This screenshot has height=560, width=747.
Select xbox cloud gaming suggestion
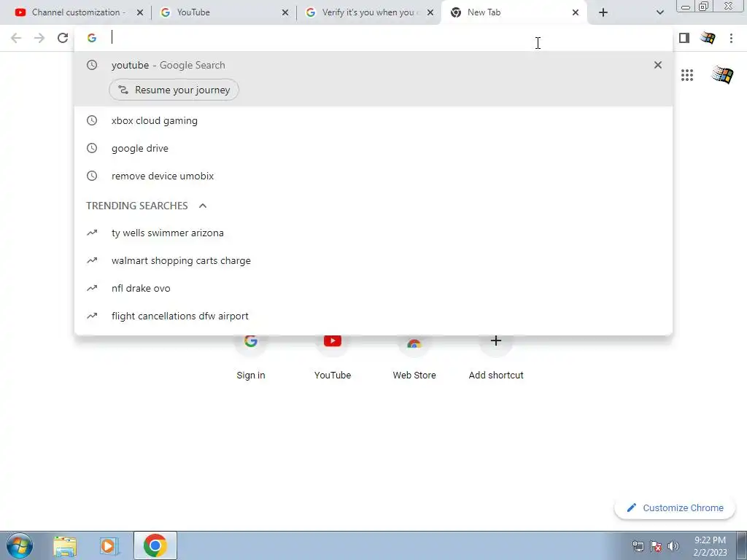pos(373,120)
